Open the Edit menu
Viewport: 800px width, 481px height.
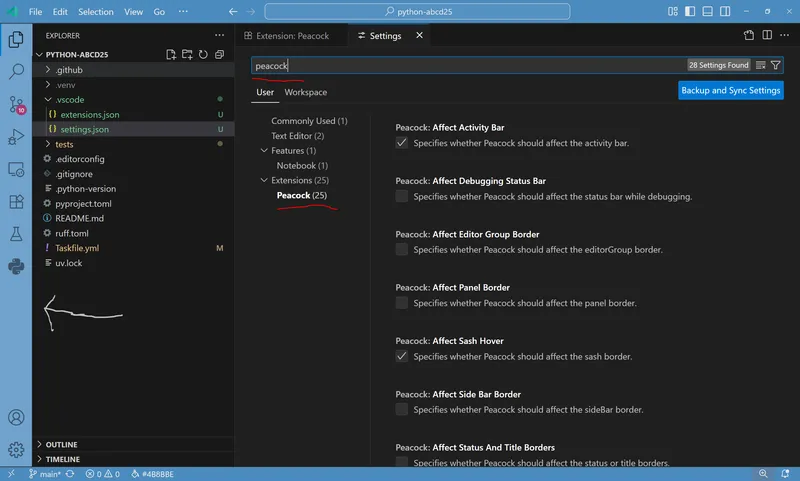tap(60, 11)
